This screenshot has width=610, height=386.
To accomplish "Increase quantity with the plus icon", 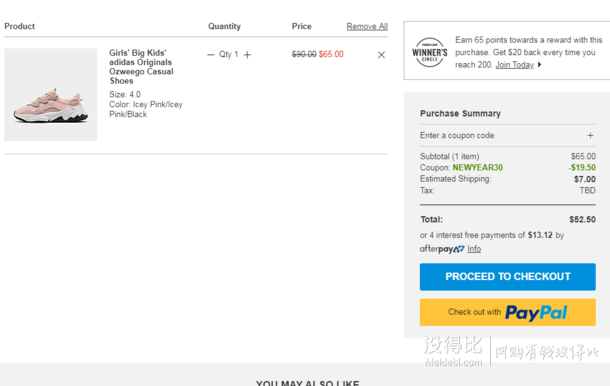I will pos(247,55).
